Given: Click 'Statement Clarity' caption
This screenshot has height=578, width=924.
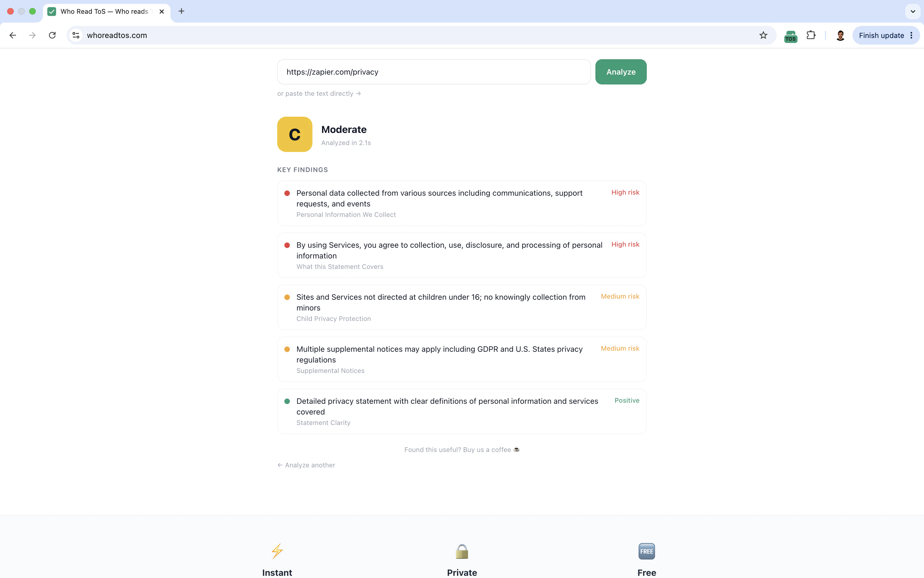Looking at the screenshot, I should [323, 422].
